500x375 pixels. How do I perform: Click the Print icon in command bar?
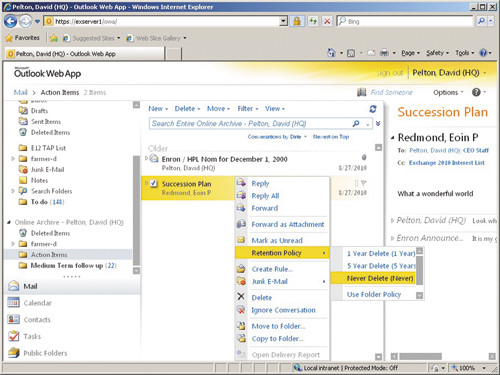tap(384, 53)
